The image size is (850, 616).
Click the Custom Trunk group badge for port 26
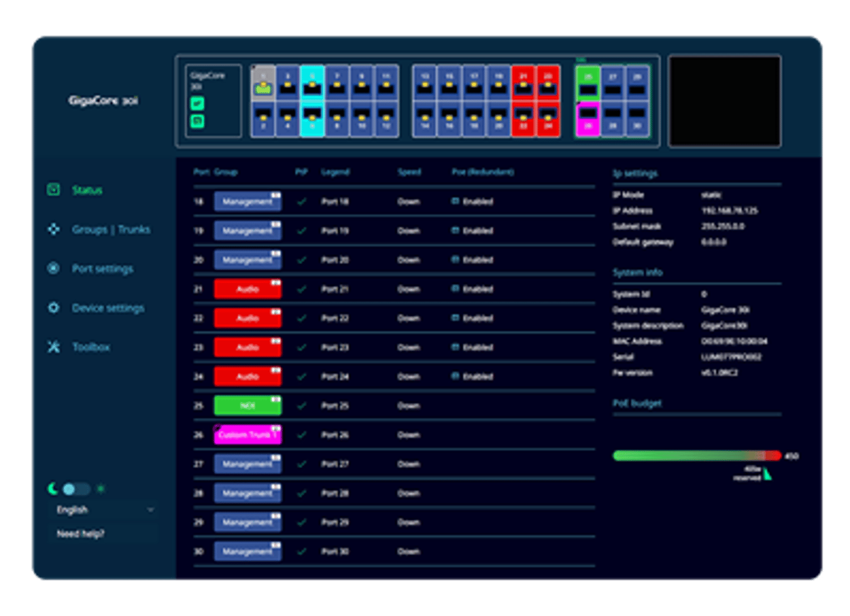pos(247,435)
